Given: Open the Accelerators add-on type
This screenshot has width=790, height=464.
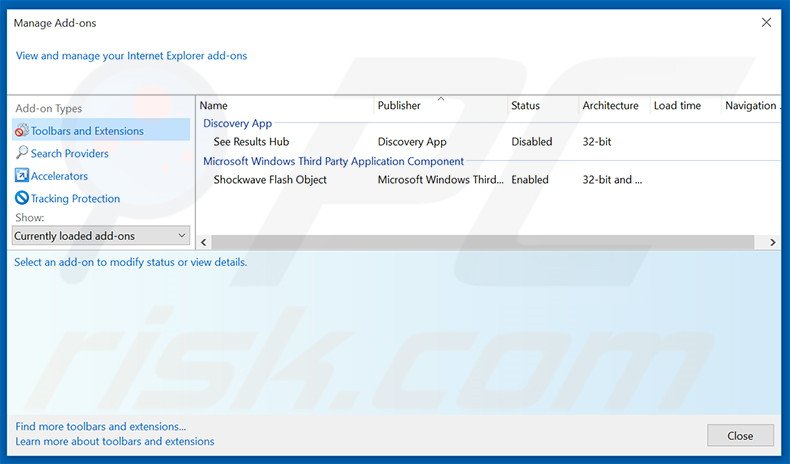Looking at the screenshot, I should 59,176.
